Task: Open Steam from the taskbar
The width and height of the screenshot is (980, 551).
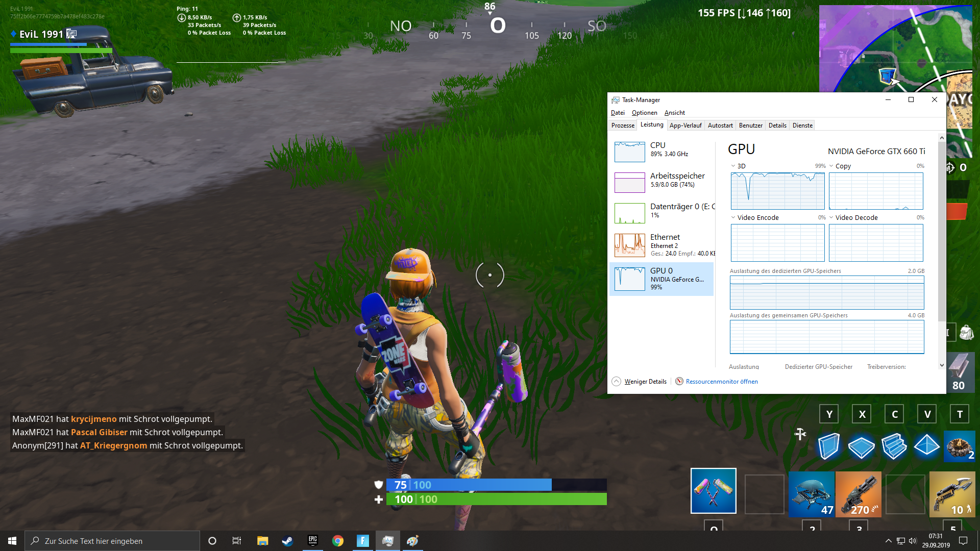Action: pyautogui.click(x=287, y=541)
